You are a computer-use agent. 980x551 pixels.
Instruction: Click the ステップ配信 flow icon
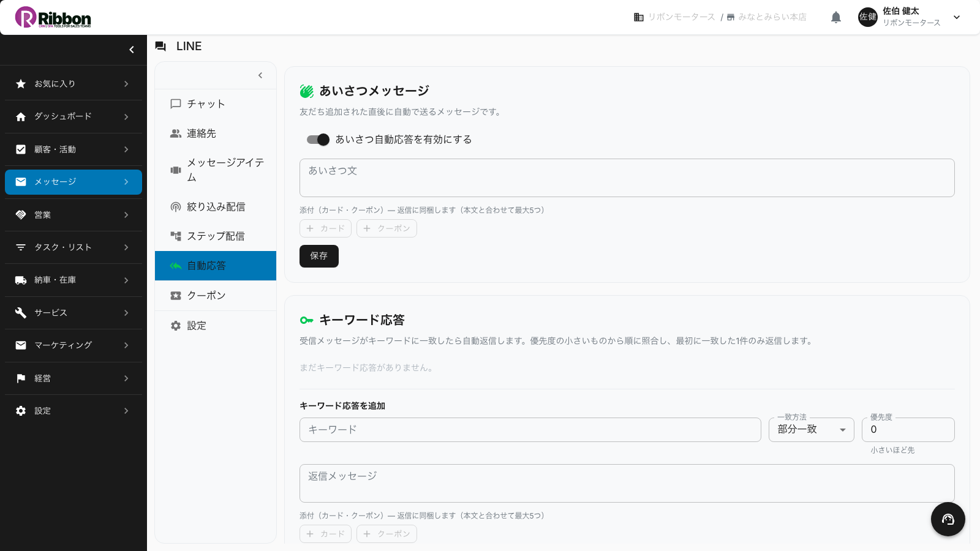(176, 236)
